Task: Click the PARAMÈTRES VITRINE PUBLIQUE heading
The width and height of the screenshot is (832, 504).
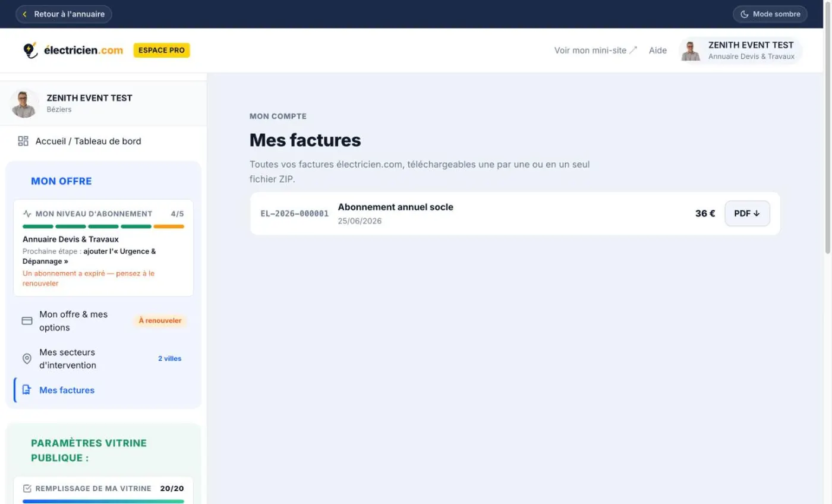Action: 89,451
